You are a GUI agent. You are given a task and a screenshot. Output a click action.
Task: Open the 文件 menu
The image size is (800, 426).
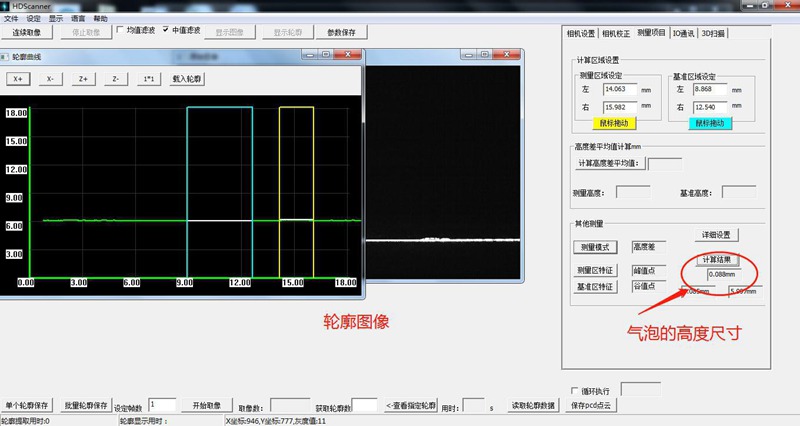click(11, 18)
